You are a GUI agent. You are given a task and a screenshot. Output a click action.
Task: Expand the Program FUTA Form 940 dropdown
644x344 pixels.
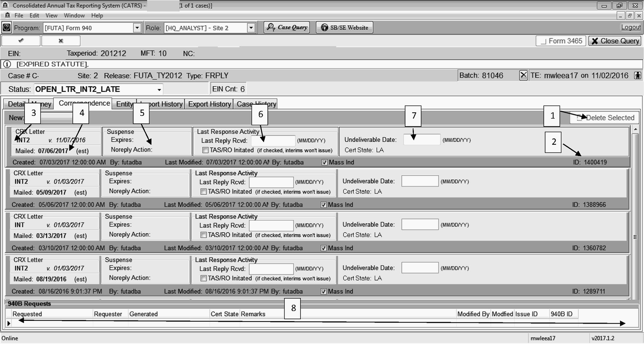pos(137,28)
